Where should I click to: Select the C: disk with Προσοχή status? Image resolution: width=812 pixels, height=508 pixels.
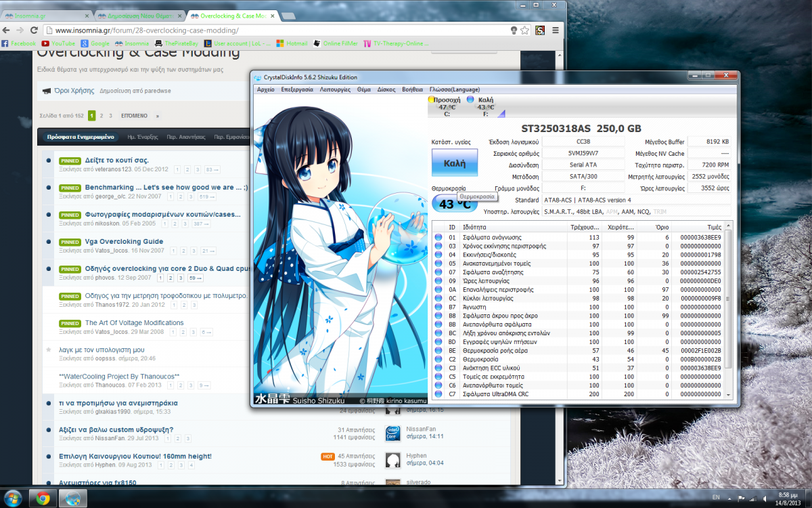(x=445, y=106)
